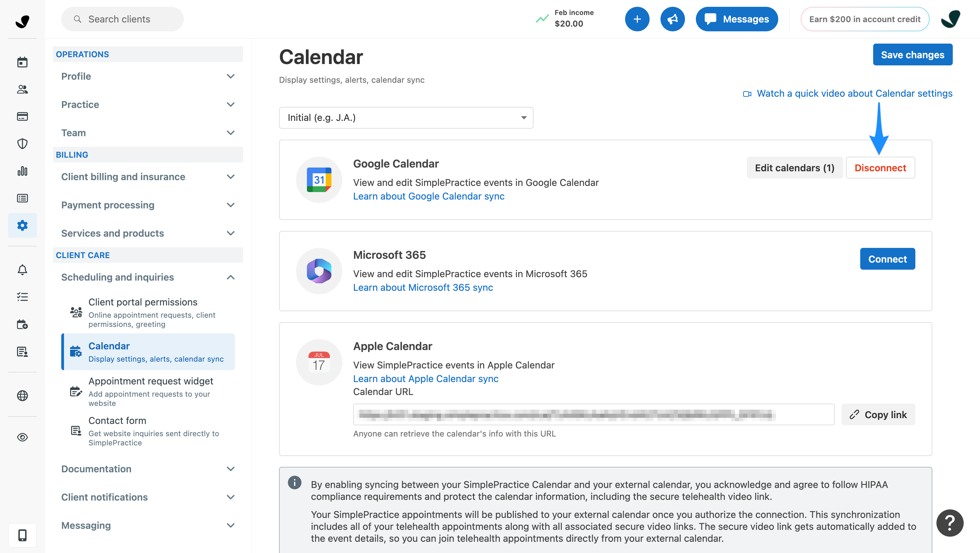This screenshot has height=553, width=980.
Task: Copy the Apple Calendar link
Action: click(878, 414)
